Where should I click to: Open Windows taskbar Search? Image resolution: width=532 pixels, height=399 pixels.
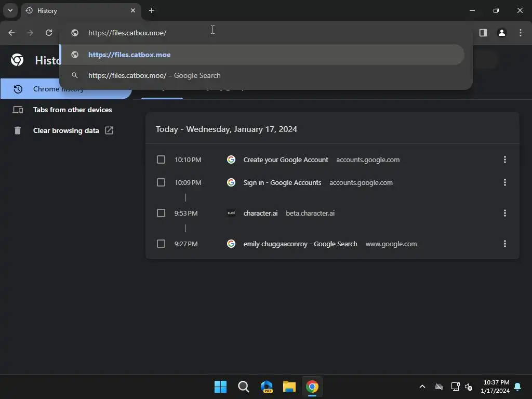(243, 387)
